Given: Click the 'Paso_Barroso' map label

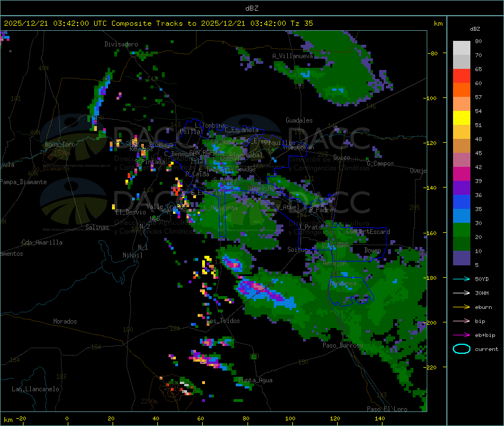Looking at the screenshot, I should point(343,345).
